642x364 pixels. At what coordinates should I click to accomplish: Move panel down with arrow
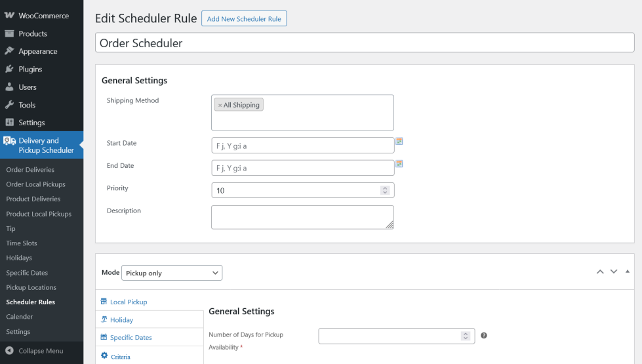(614, 272)
